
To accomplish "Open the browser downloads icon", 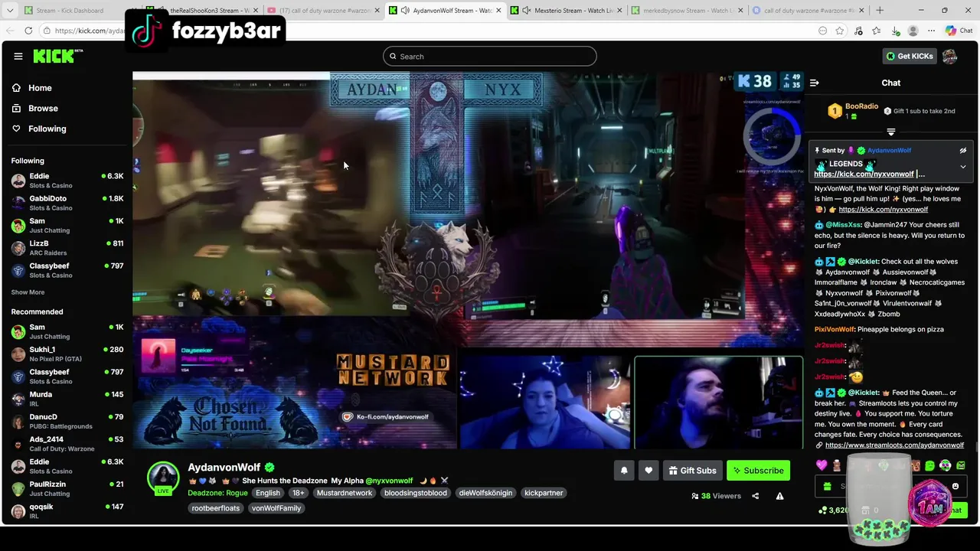I will click(x=895, y=31).
